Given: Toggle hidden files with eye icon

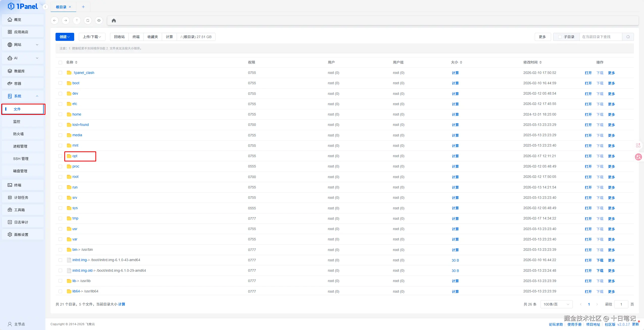Looking at the screenshot, I should pyautogui.click(x=99, y=20).
